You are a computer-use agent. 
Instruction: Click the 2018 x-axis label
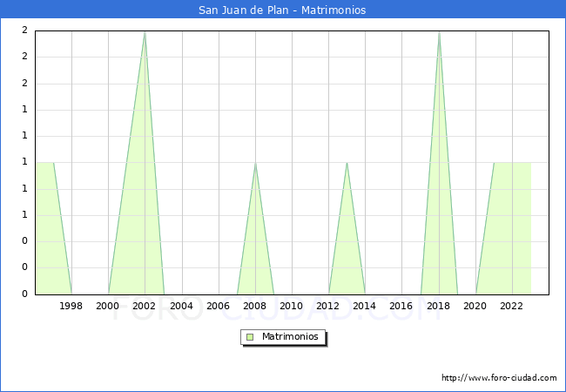pyautogui.click(x=438, y=306)
